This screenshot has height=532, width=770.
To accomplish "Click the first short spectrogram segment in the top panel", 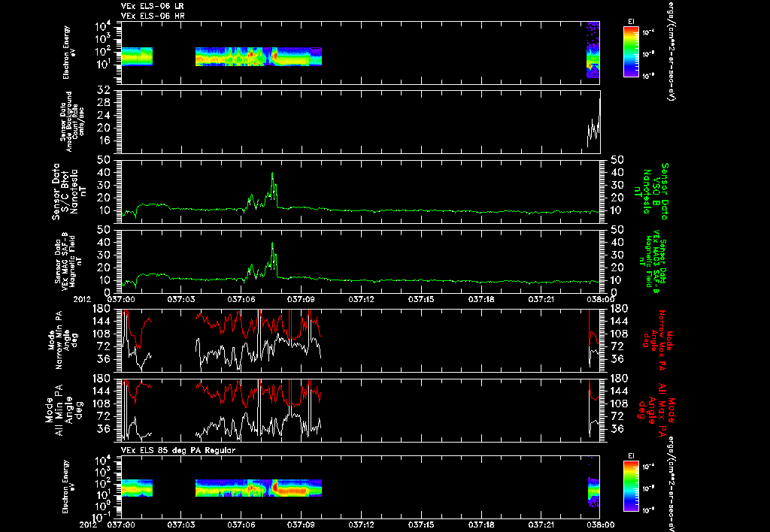I will click(137, 56).
